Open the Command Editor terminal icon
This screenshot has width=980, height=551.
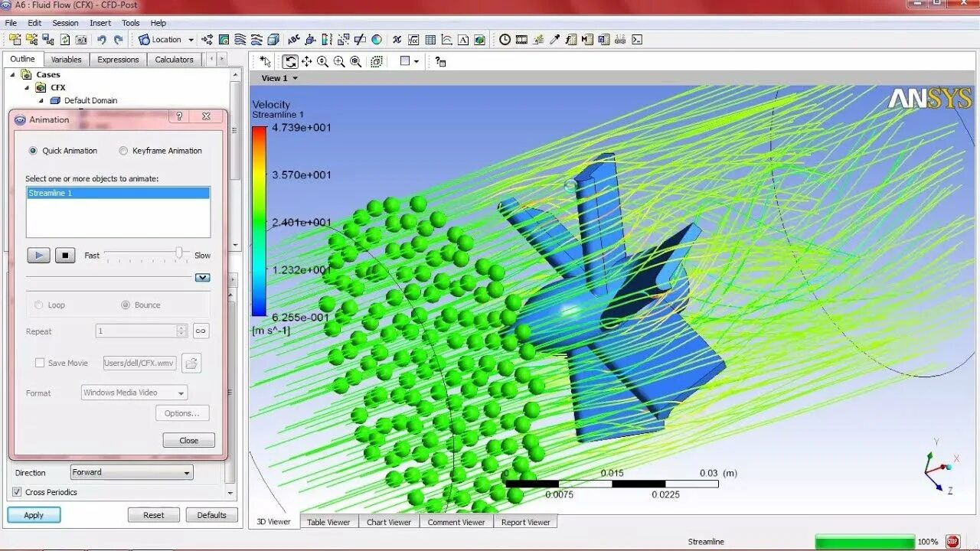click(x=637, y=39)
